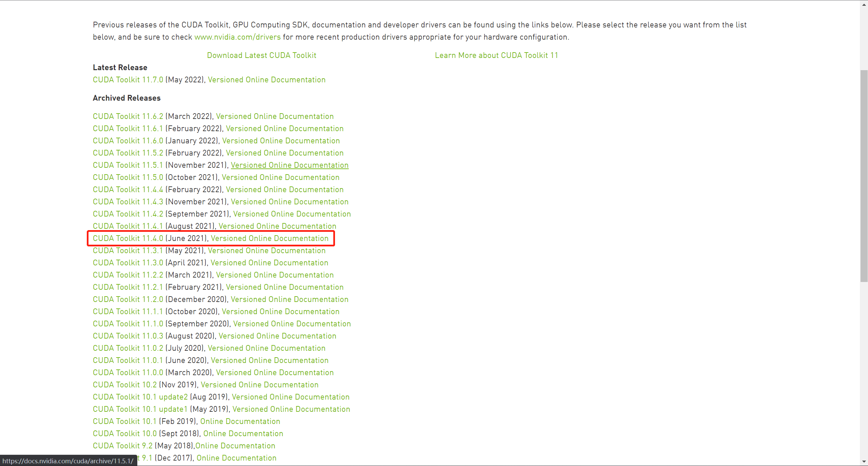Open Versioned Online Documentation for 11.5.1

290,165
